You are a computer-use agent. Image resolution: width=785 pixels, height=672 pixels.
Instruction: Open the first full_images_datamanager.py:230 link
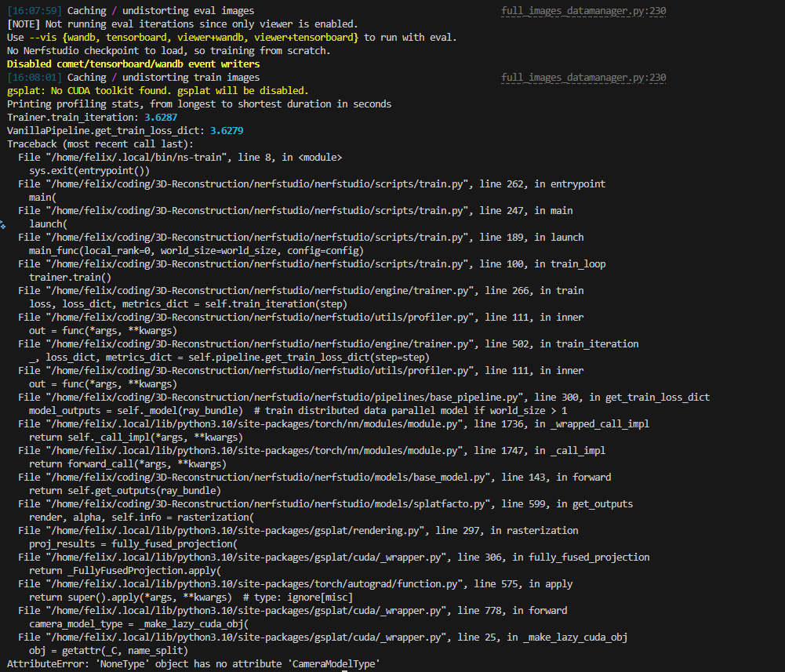tap(583, 11)
